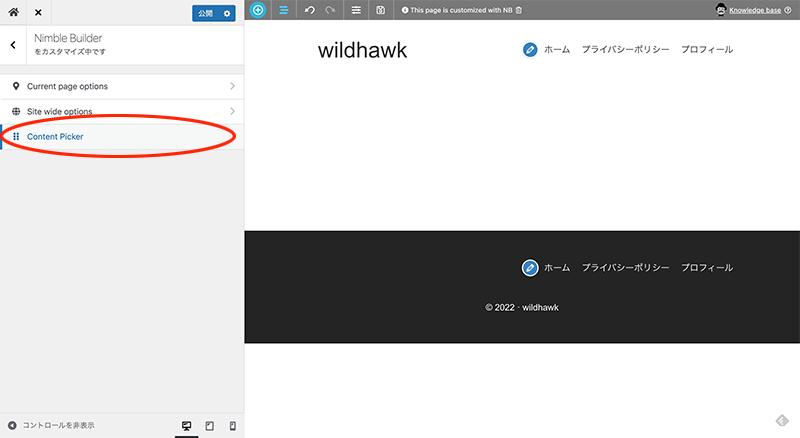
Task: Undo the last change
Action: (309, 10)
